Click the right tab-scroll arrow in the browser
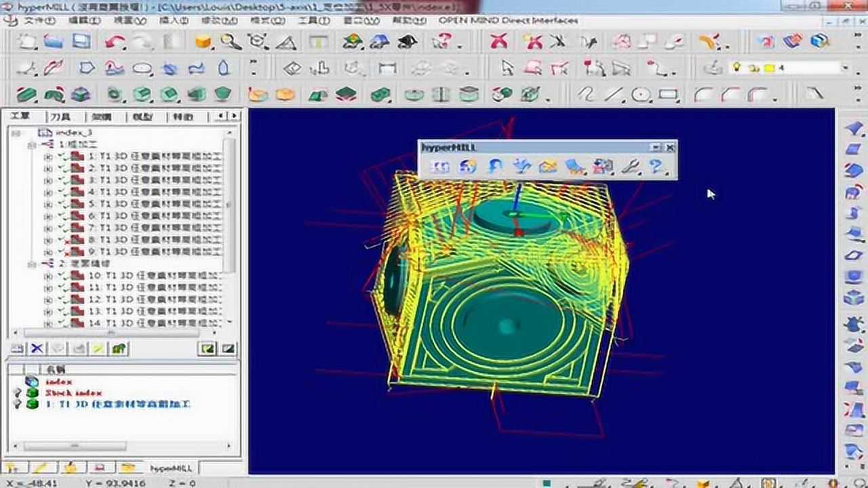 (235, 117)
